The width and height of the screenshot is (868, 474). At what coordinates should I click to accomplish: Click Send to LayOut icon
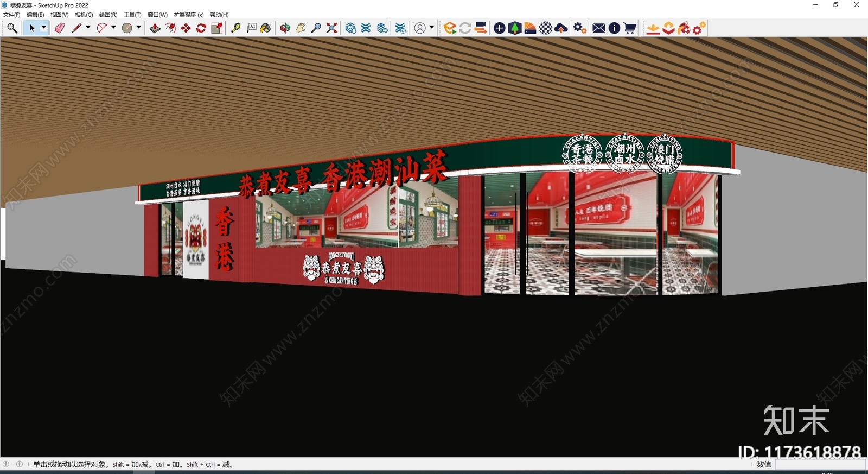pos(382,28)
